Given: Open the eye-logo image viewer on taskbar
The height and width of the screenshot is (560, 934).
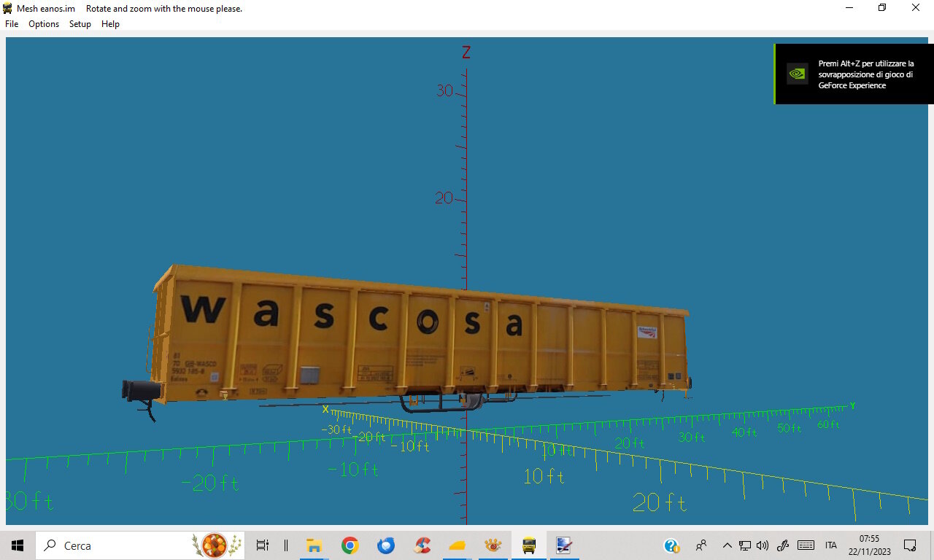Looking at the screenshot, I should (x=493, y=545).
